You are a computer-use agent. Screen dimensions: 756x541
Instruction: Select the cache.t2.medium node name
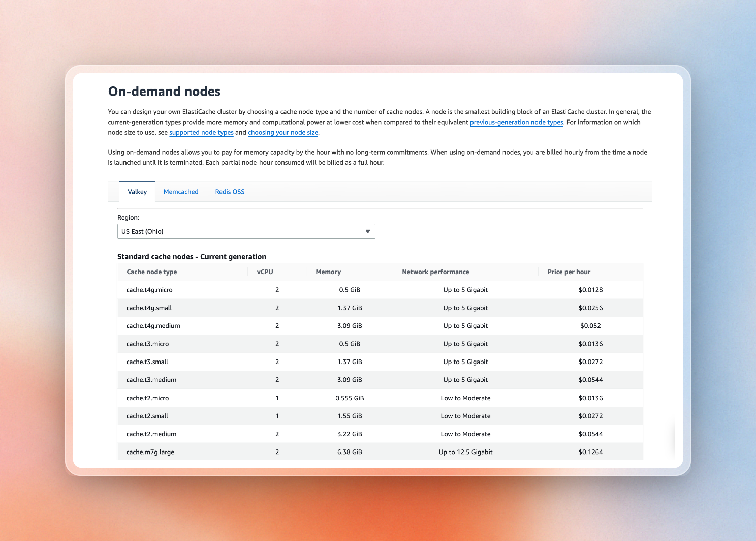coord(151,434)
